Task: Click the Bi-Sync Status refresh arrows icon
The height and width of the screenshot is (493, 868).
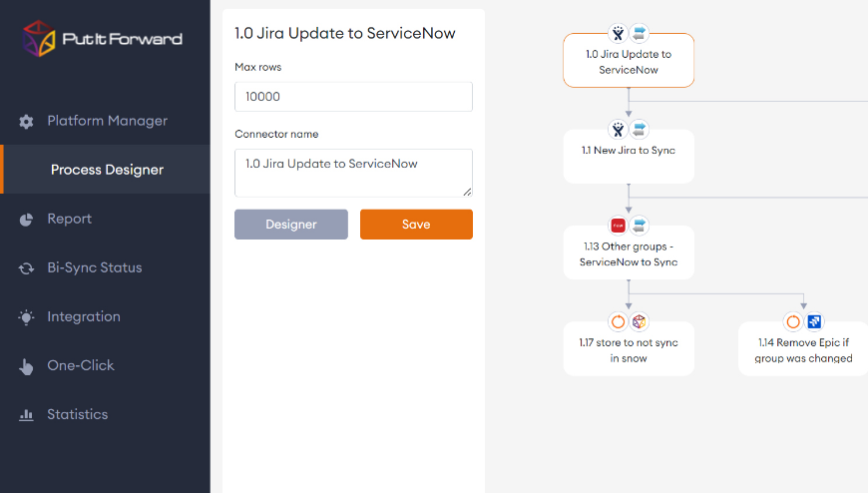Action: coord(27,268)
